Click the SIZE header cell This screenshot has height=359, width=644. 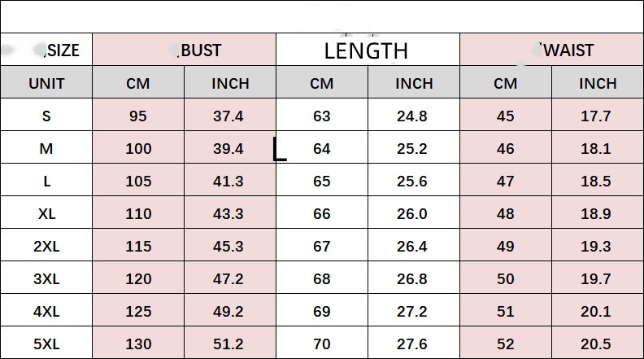pyautogui.click(x=61, y=50)
